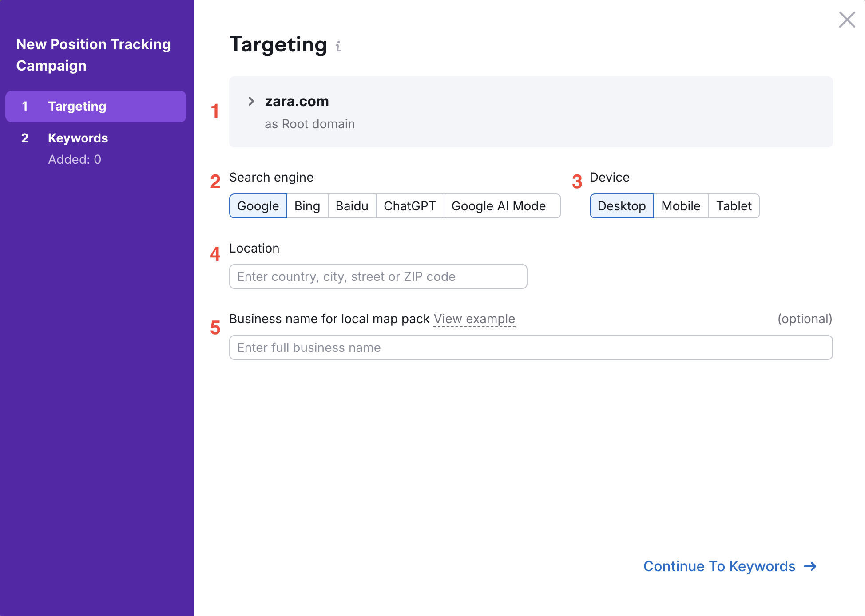This screenshot has height=616, width=865.
Task: Click Continue To Keywords
Action: pos(719,566)
